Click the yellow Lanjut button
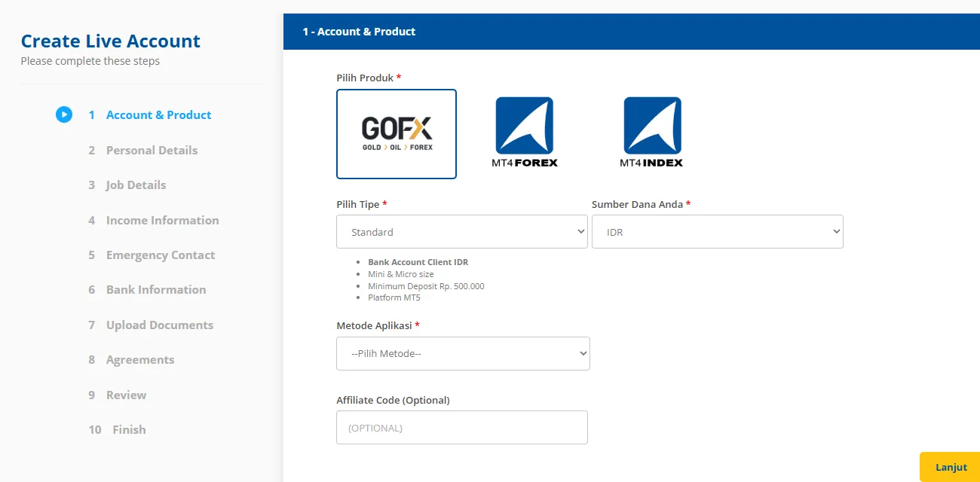 [951, 467]
